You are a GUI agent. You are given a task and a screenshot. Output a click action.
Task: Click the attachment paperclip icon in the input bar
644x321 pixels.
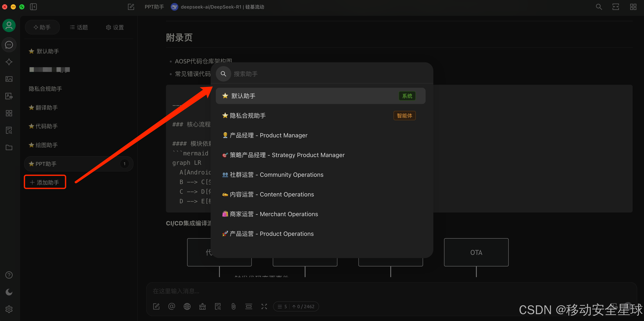click(x=233, y=306)
